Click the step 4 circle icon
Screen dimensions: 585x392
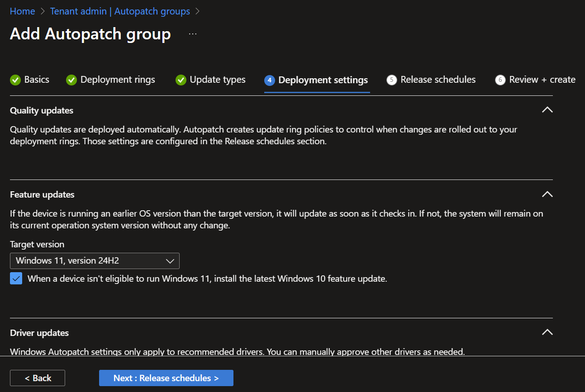270,80
